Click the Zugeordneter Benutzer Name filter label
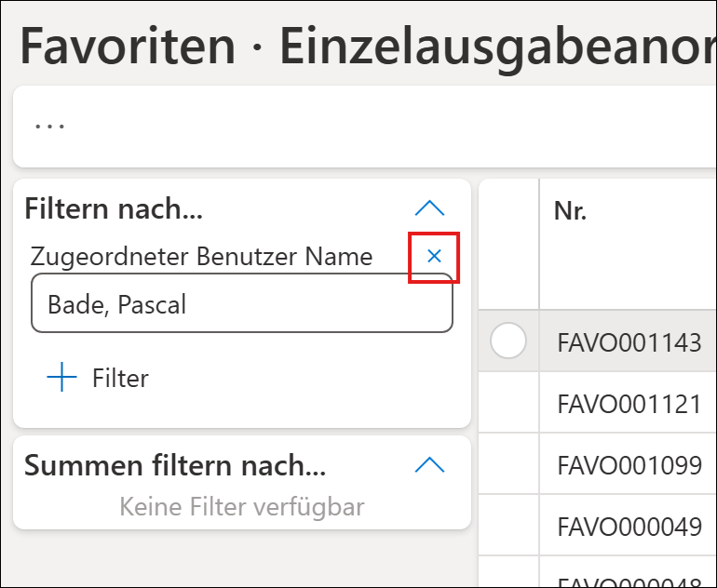This screenshot has height=588, width=717. tap(201, 257)
